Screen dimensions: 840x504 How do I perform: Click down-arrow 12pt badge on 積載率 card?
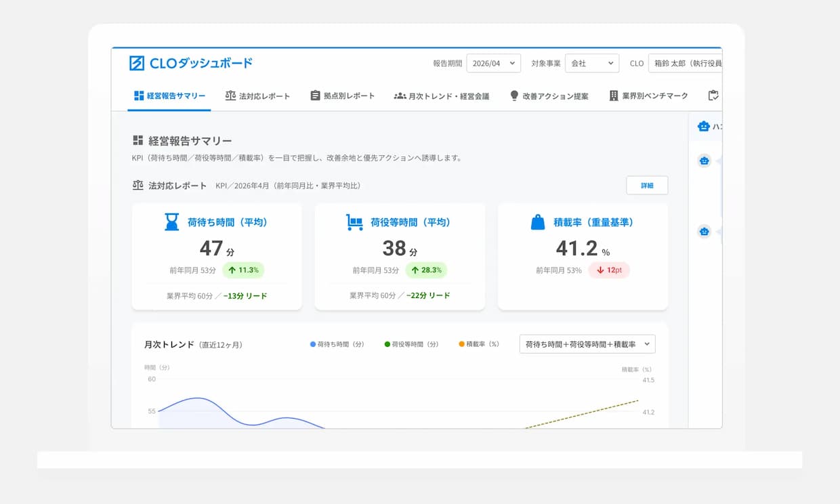point(609,270)
